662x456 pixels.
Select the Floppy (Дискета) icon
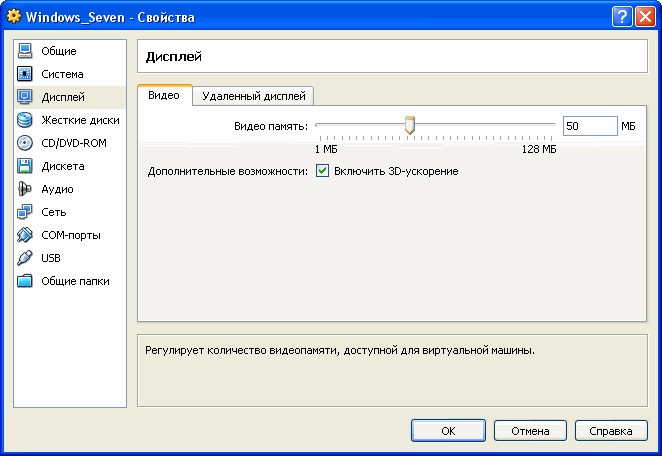[x=25, y=166]
